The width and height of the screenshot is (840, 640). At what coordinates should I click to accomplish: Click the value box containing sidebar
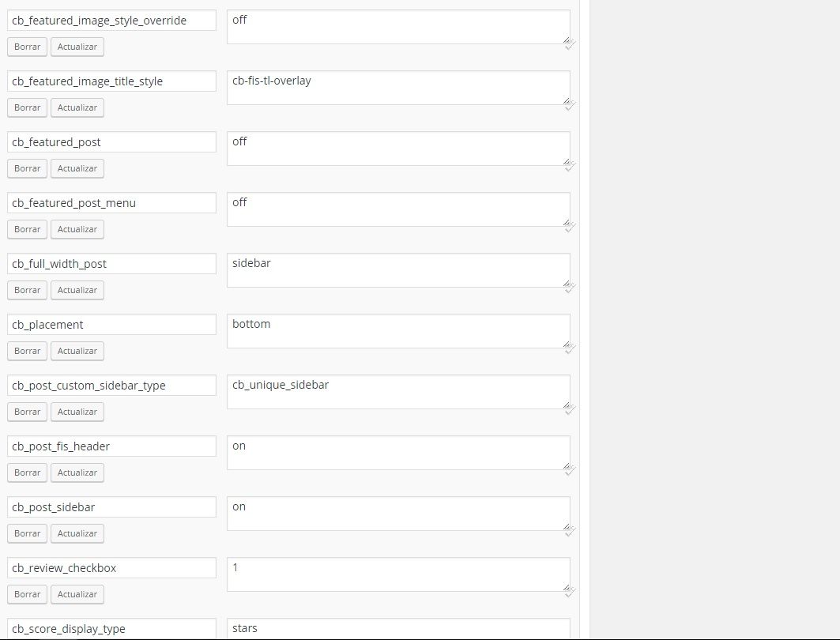point(398,270)
